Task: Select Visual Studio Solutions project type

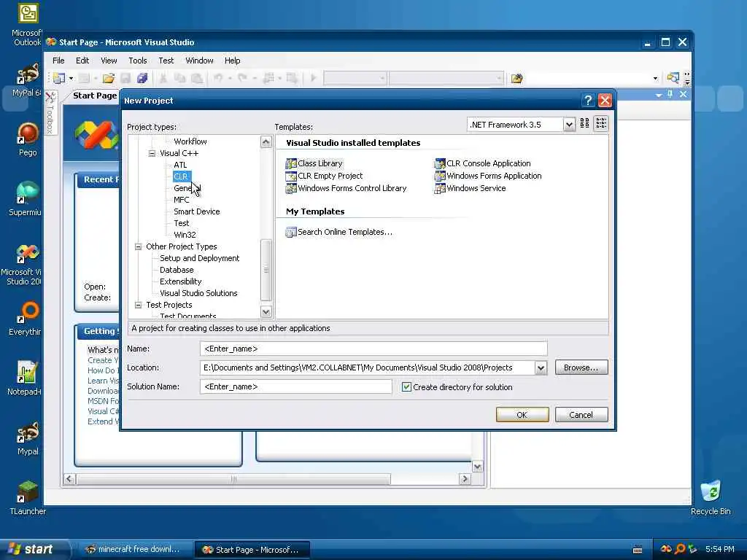Action: click(x=198, y=293)
